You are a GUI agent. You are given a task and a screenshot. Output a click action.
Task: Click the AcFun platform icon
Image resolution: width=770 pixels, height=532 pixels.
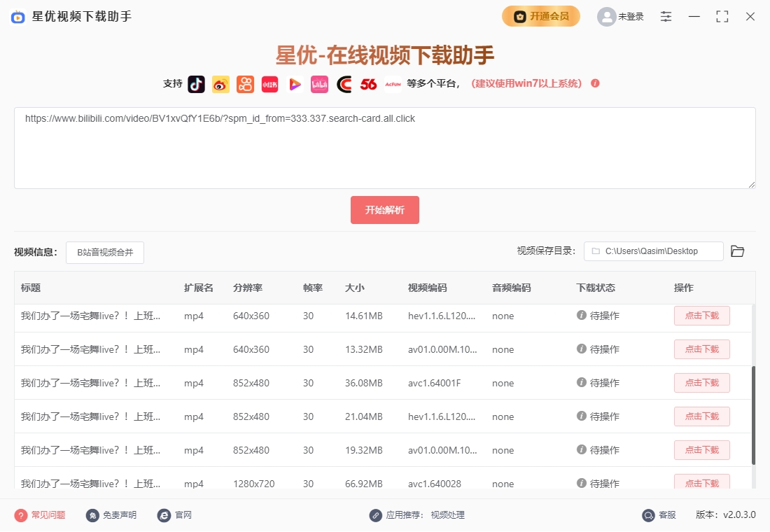(x=393, y=84)
